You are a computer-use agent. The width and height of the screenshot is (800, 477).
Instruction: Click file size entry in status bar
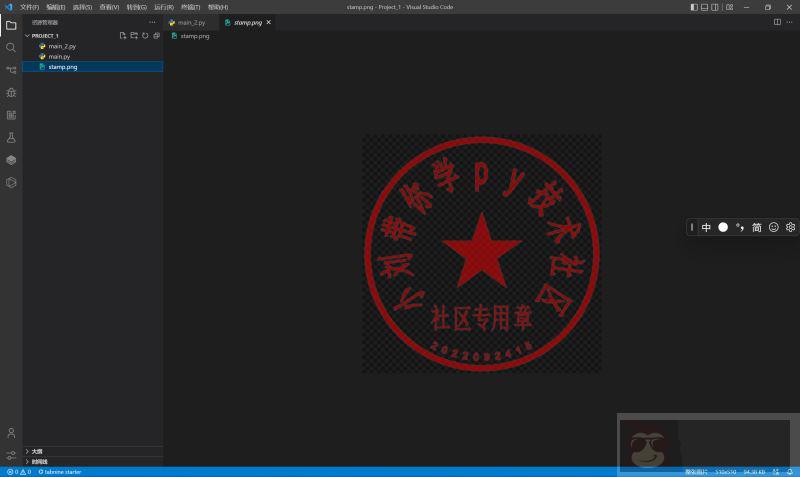point(754,472)
